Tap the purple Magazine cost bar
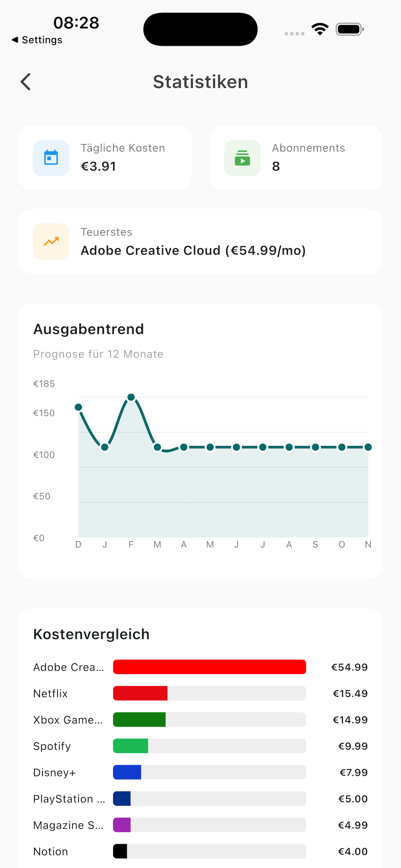The height and width of the screenshot is (868, 401). click(122, 825)
